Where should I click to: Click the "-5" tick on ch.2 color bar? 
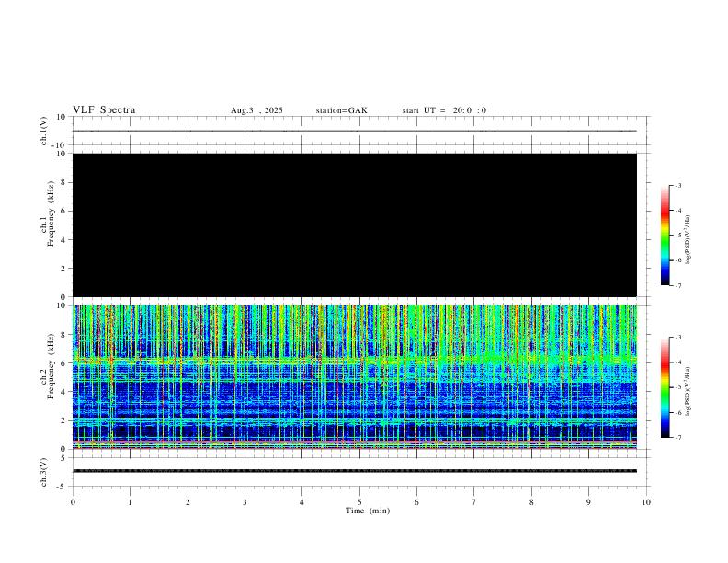678,387
